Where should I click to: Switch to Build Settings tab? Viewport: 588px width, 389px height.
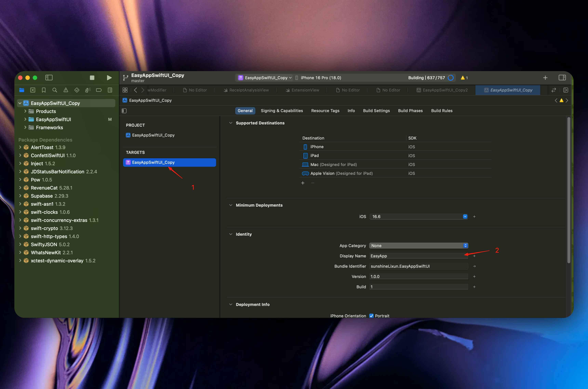click(376, 111)
